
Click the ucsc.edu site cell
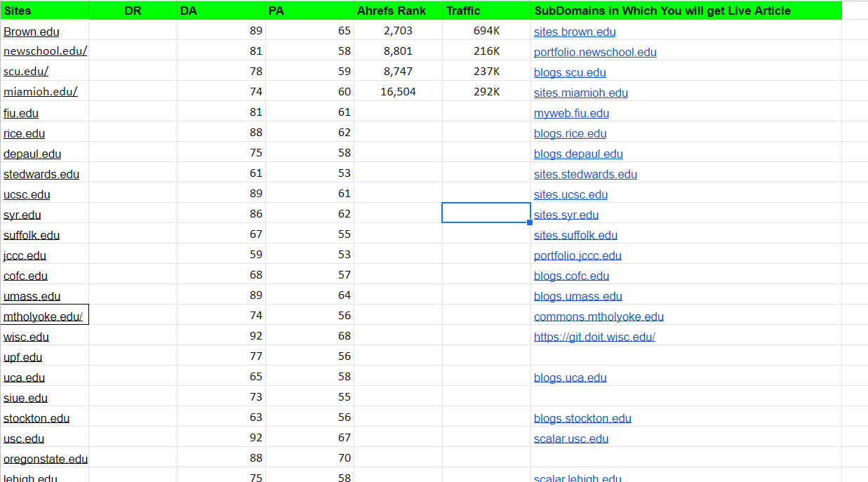point(45,194)
